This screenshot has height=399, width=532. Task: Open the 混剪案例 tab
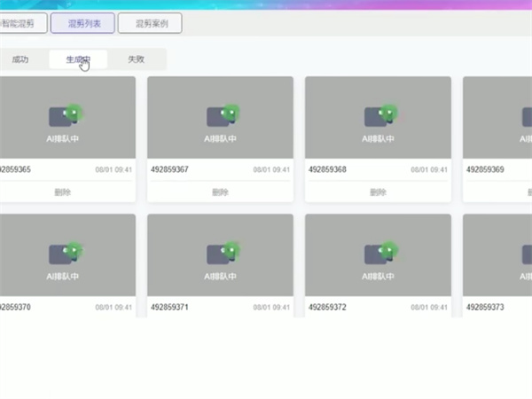coord(150,23)
